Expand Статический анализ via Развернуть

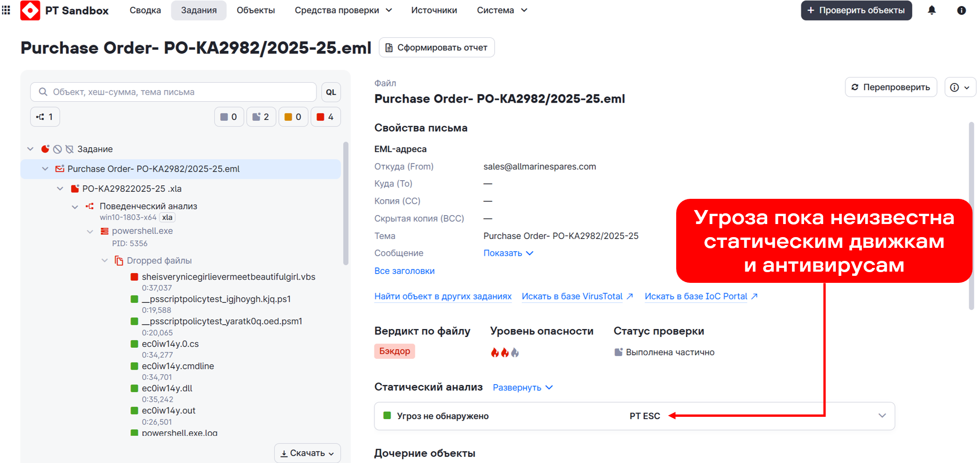coord(523,387)
